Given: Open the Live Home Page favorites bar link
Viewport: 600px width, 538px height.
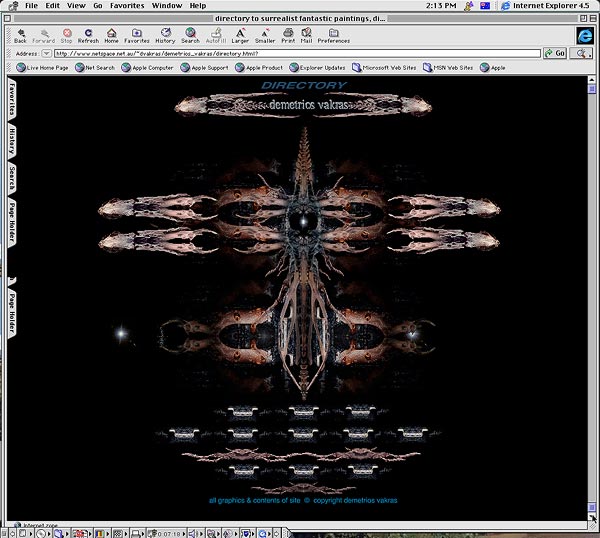Looking at the screenshot, I should pyautogui.click(x=42, y=68).
